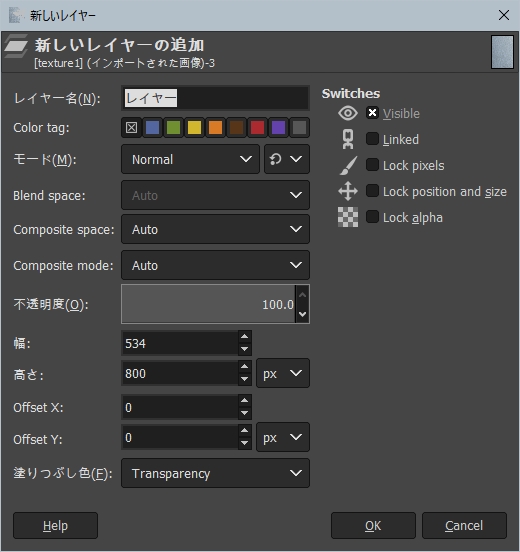Click the width field showing 534
Viewport: 520px width, 552px height.
pyautogui.click(x=180, y=343)
